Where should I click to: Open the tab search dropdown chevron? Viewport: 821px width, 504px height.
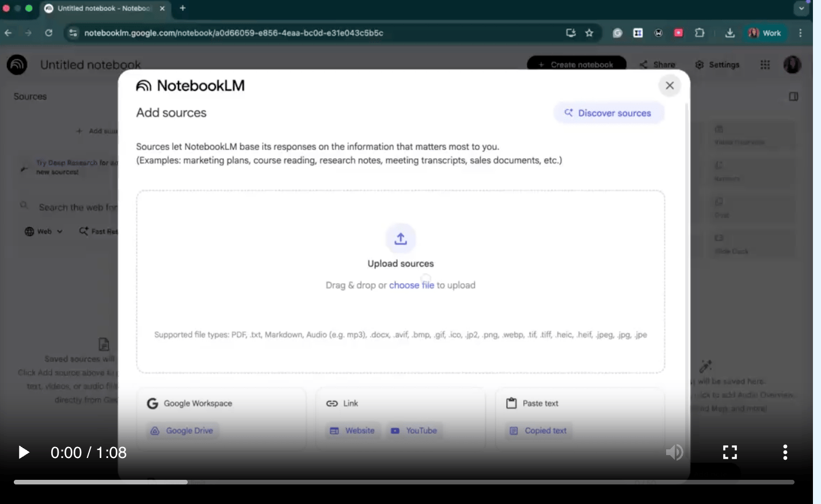pyautogui.click(x=801, y=8)
